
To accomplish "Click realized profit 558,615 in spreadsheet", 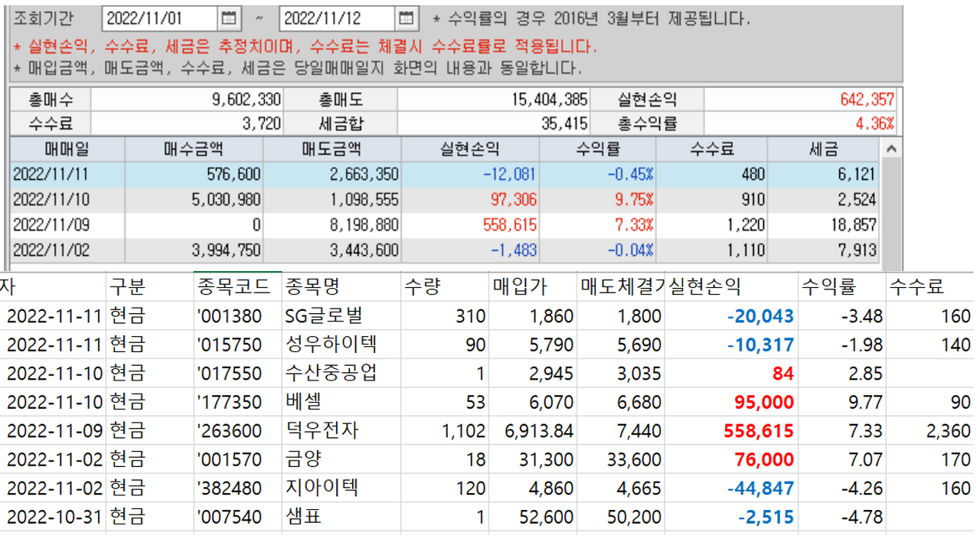I will (731, 431).
